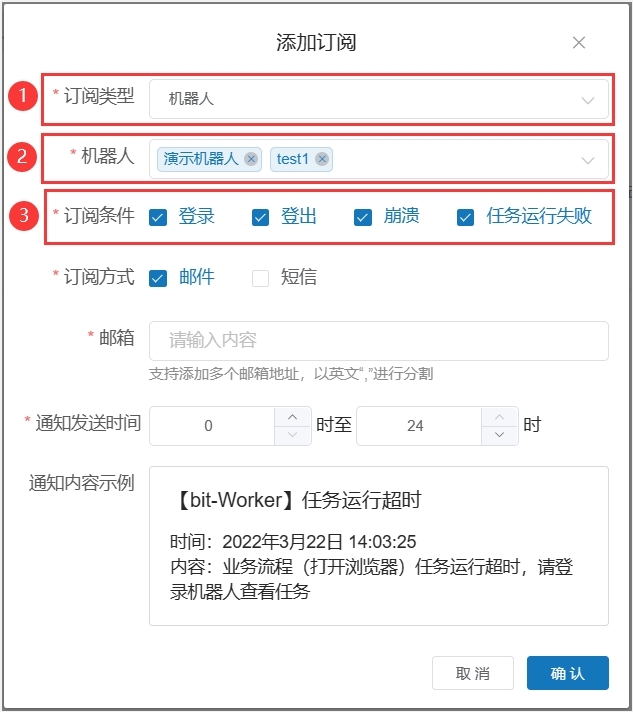Screen dimensions: 633x712
Task: Focus the end hour field showing 24
Action: coord(417,426)
